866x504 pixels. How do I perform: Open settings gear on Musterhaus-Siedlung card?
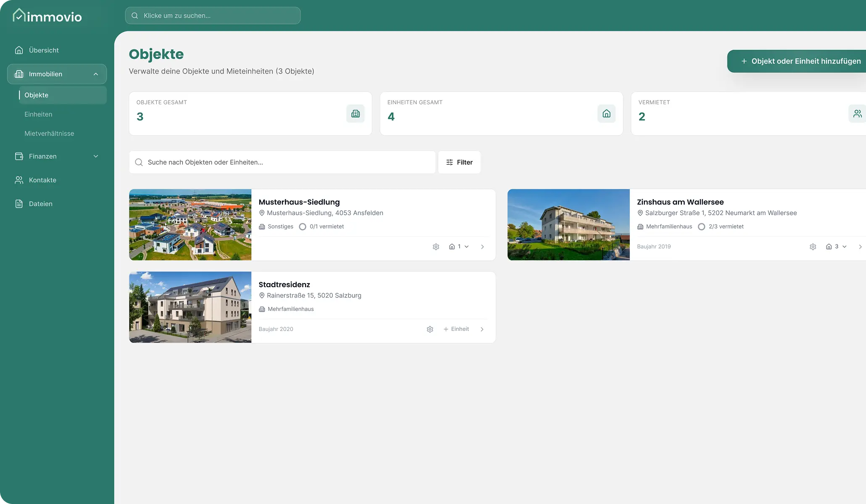click(436, 247)
